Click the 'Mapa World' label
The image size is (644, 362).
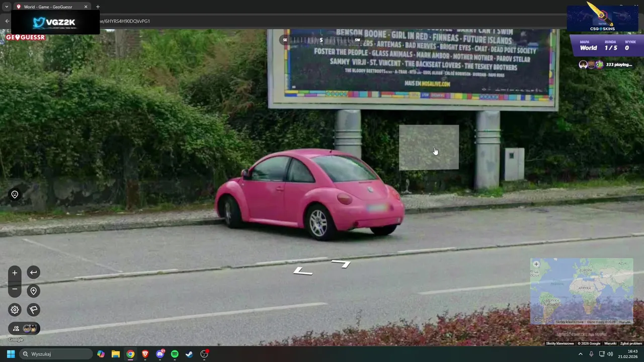click(x=588, y=46)
